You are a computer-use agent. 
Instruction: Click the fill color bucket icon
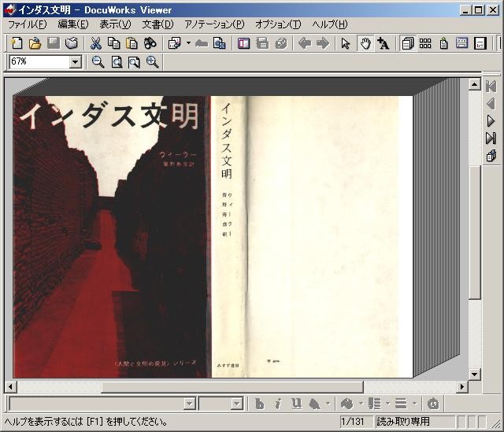coord(314,404)
